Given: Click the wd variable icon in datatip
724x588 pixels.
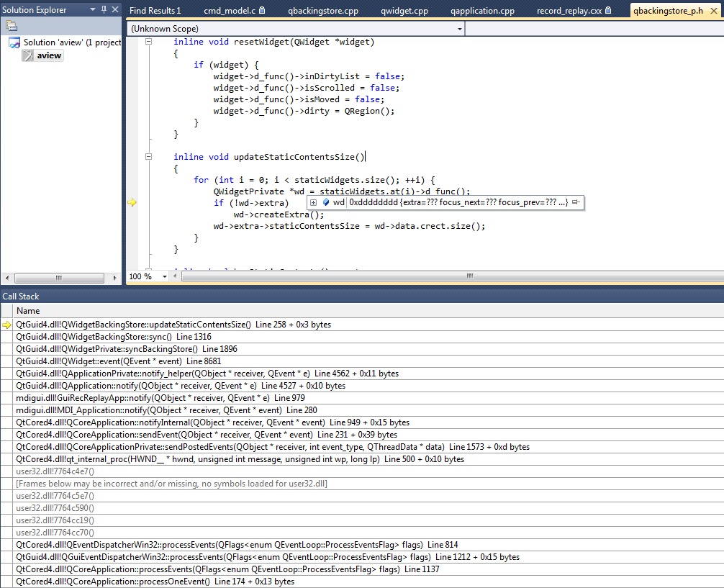Looking at the screenshot, I should [325, 202].
